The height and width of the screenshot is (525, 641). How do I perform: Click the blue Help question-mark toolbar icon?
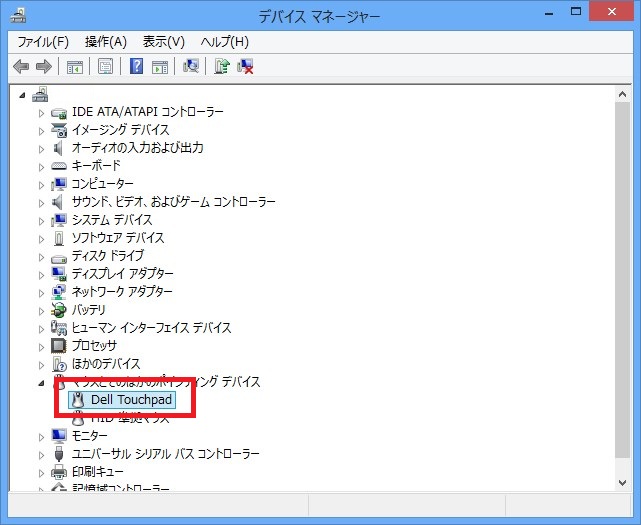pyautogui.click(x=136, y=66)
